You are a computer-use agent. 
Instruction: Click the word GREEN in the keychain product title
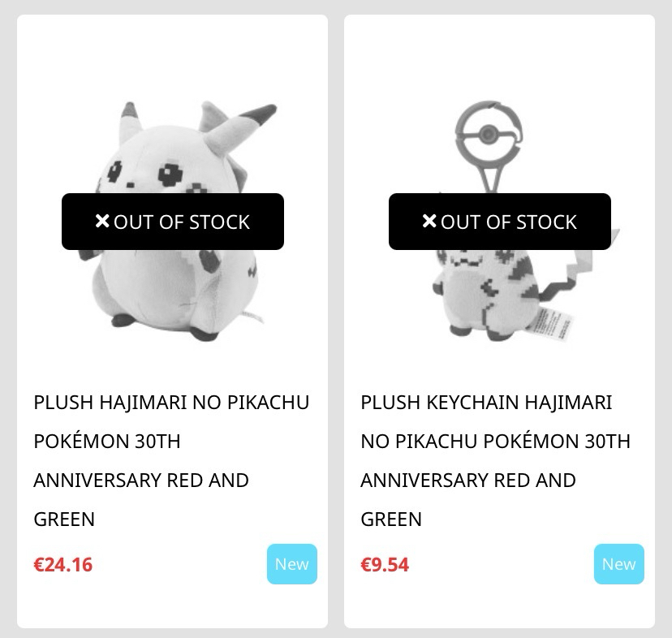pyautogui.click(x=391, y=519)
